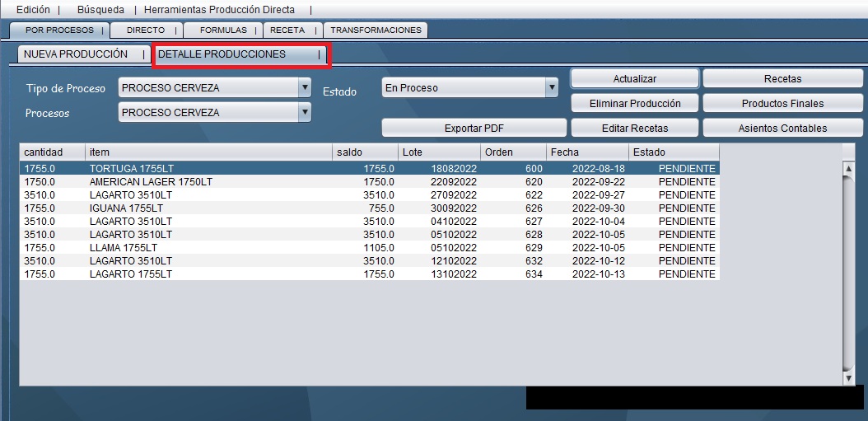Expand the Tipo de Proceso dropdown

[305, 87]
